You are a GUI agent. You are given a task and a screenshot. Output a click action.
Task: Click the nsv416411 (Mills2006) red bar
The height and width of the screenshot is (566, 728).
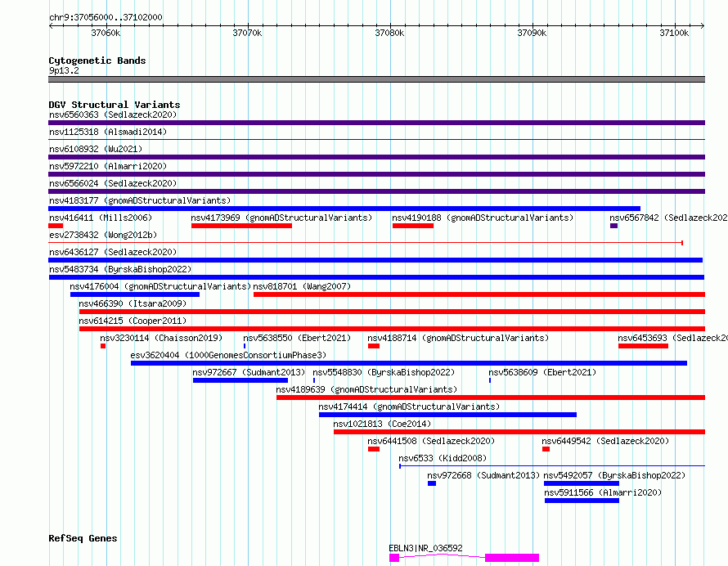point(56,226)
